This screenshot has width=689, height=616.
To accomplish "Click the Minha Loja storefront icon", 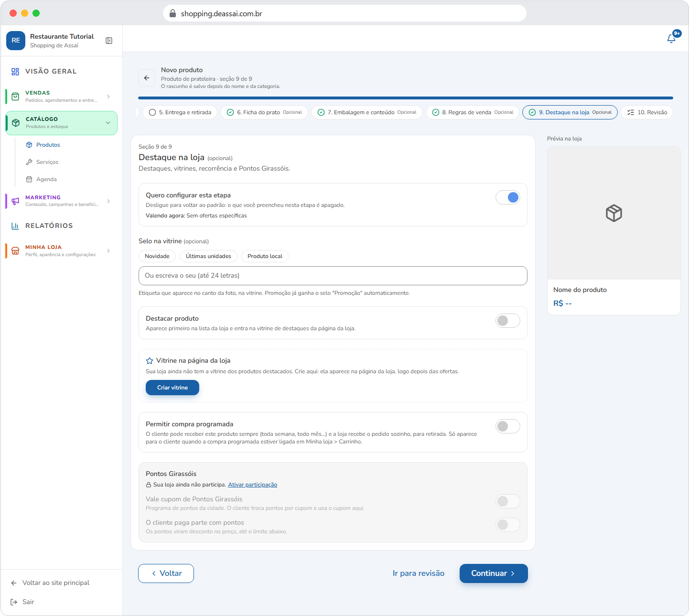I will (15, 250).
